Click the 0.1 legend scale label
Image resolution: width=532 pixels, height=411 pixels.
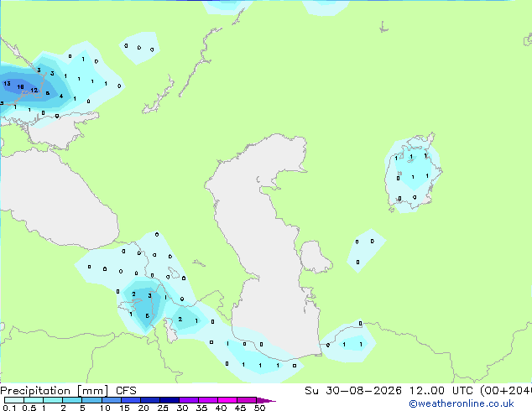9,408
